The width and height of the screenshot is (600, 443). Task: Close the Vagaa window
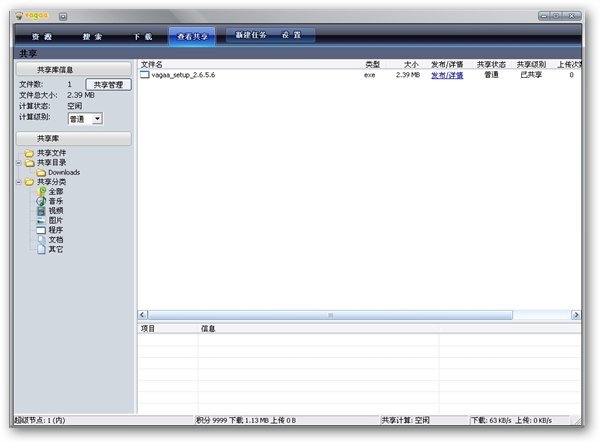click(x=572, y=16)
